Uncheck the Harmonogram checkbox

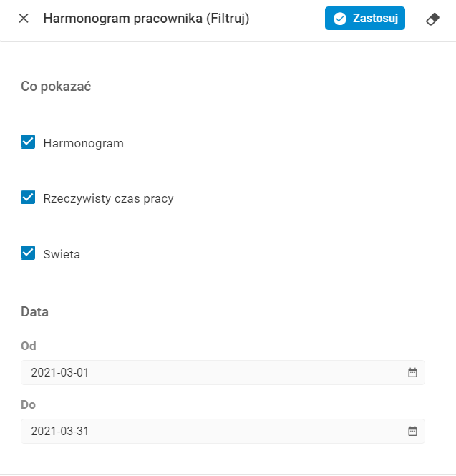[x=28, y=142]
